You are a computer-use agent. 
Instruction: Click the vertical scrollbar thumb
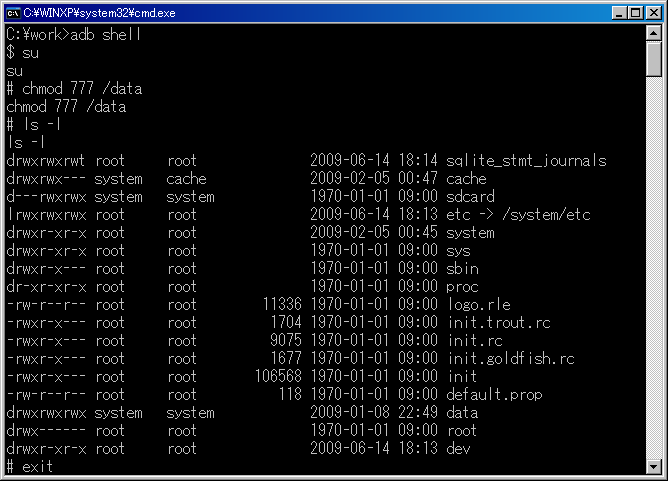pyautogui.click(x=654, y=59)
